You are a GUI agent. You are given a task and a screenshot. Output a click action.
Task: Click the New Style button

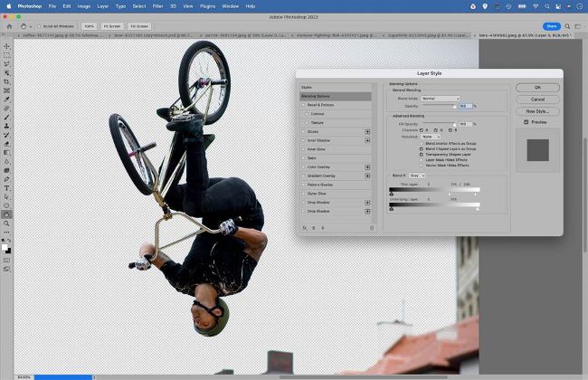tap(537, 110)
